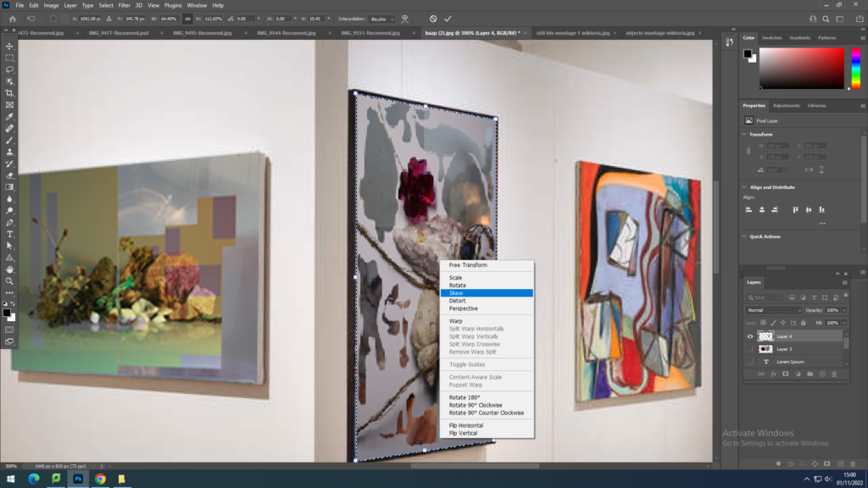Select the Lasso tool
868x488 pixels.
pyautogui.click(x=9, y=69)
